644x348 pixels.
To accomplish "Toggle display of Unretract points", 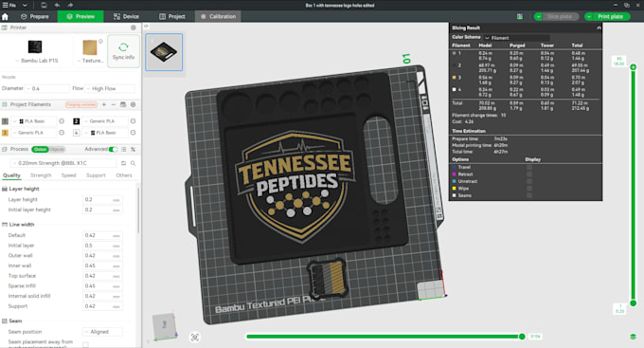I will click(x=529, y=181).
